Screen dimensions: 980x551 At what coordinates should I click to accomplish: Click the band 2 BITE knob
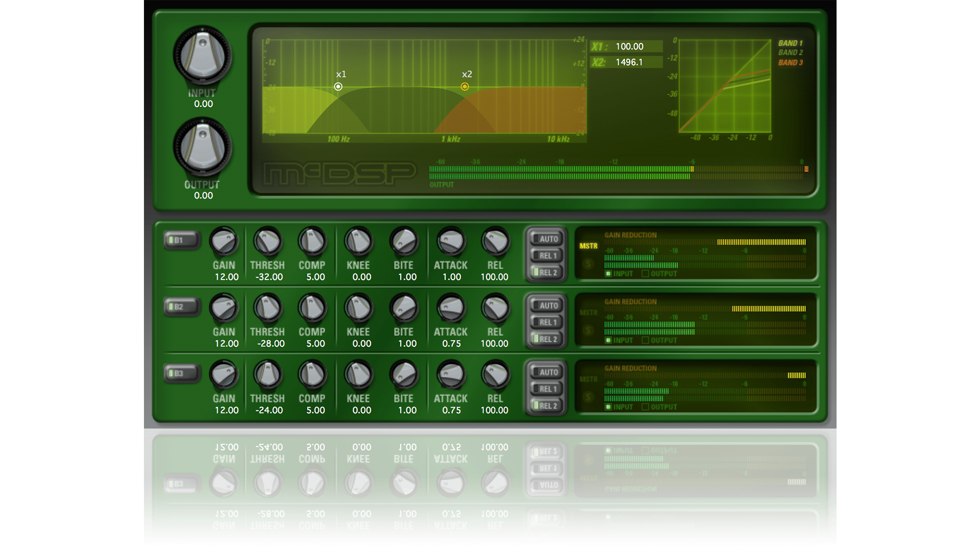[x=404, y=308]
